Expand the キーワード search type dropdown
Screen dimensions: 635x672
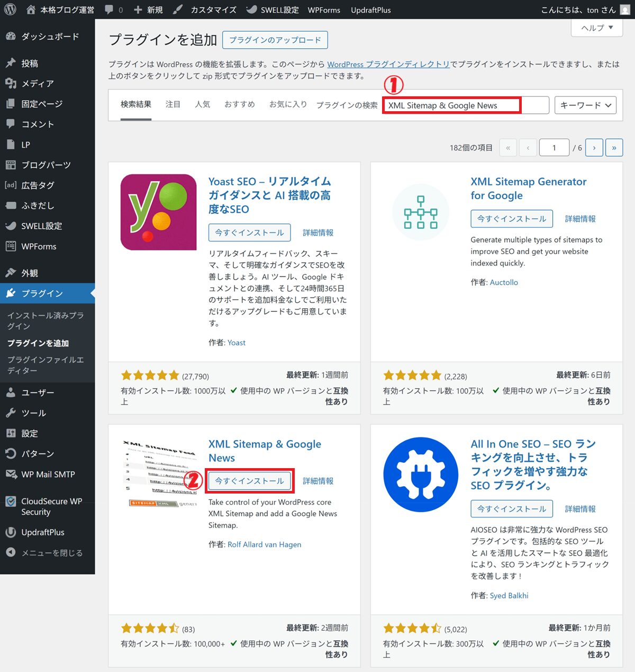coord(585,105)
